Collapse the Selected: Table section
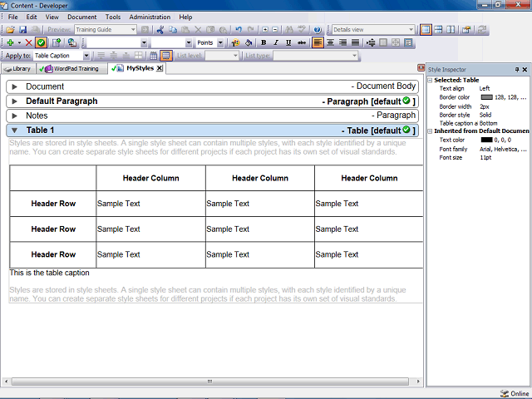532x399 pixels. tap(430, 80)
